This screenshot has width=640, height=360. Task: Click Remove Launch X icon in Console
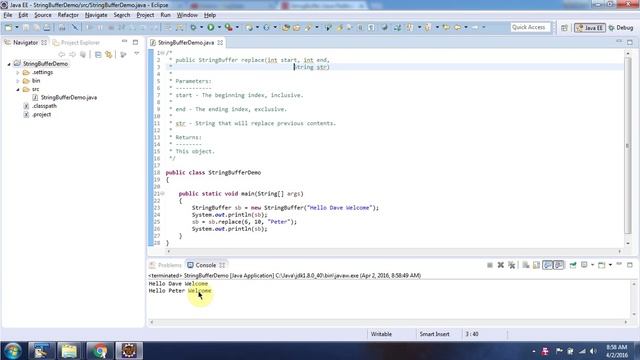pyautogui.click(x=500, y=265)
